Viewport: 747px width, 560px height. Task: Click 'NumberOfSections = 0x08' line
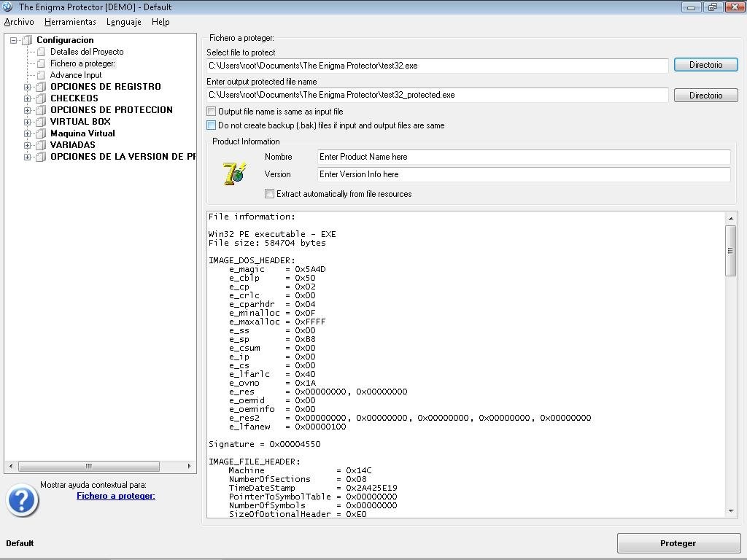coord(298,479)
